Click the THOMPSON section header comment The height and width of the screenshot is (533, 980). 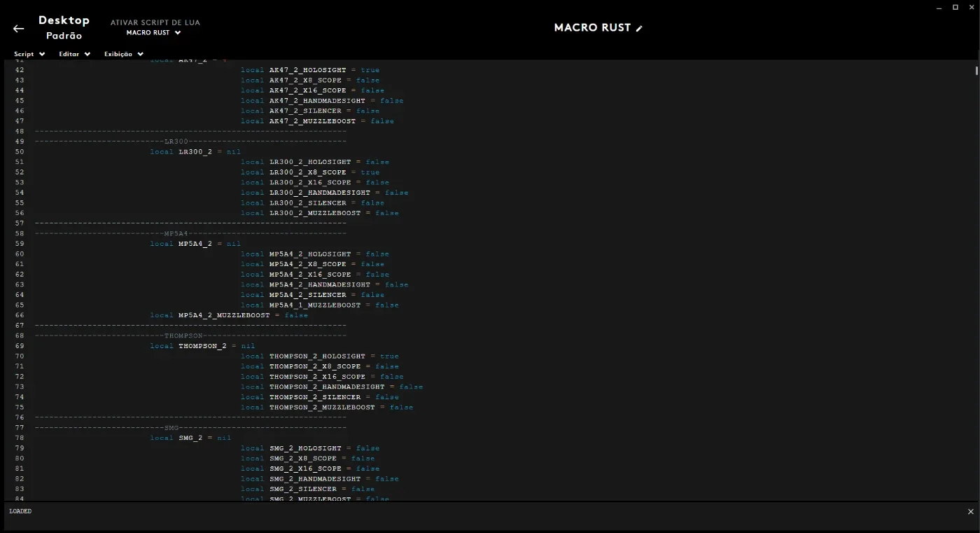pyautogui.click(x=190, y=335)
